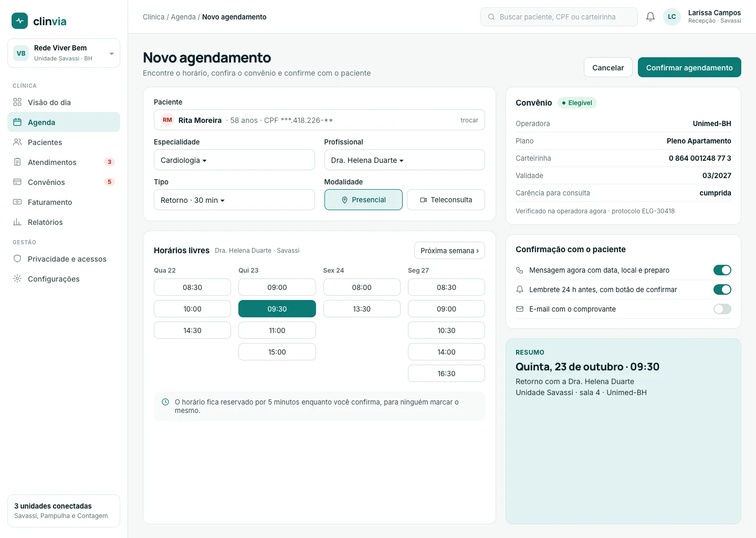Screen dimensions: 756x538
Task: Open the Profissional Dra. Helena Duarte dropdown
Action: click(x=404, y=160)
